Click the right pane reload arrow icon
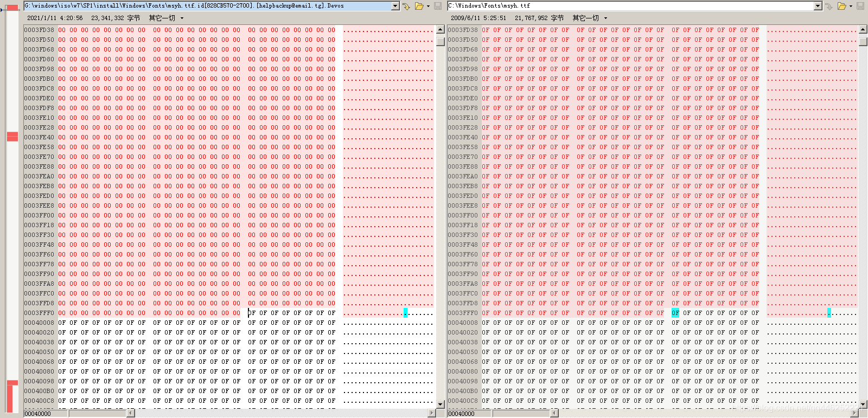This screenshot has height=418, width=868. tap(828, 6)
